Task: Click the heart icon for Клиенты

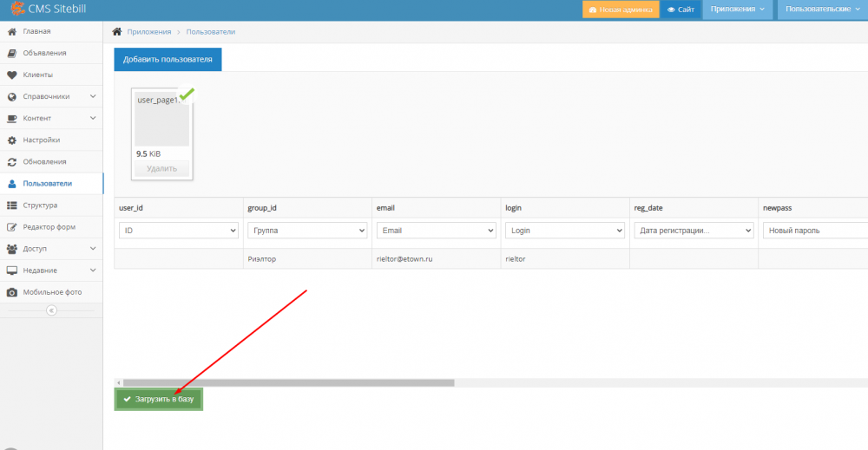Action: click(12, 75)
